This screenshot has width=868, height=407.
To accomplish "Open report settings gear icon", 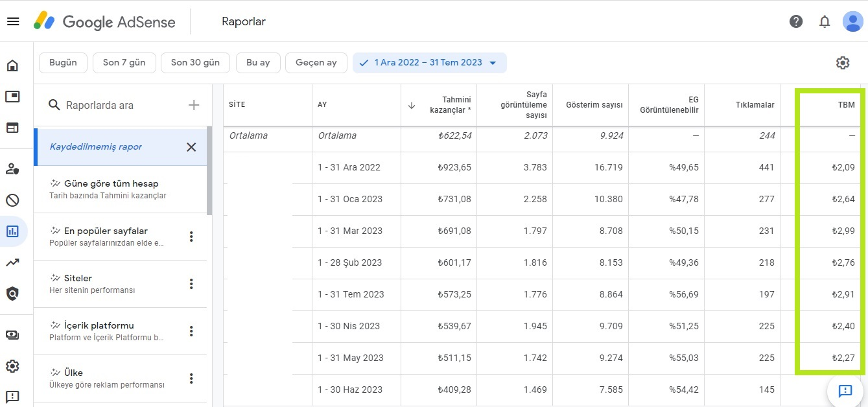I will point(843,63).
